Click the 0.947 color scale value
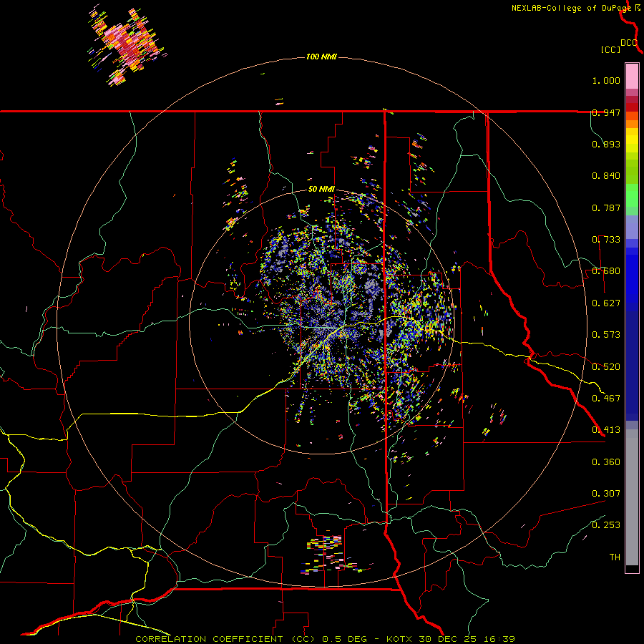This screenshot has width=644, height=644. coord(606,112)
